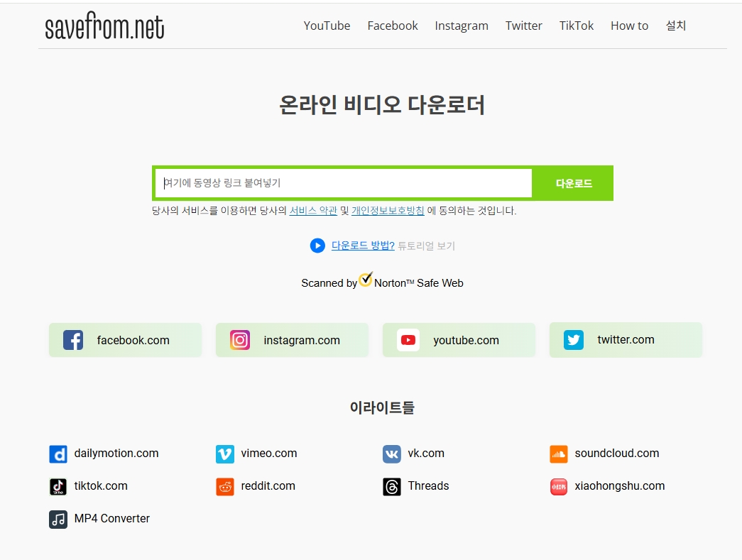The height and width of the screenshot is (560, 742).
Task: Open the 다운로드 방법? link
Action: click(x=363, y=246)
